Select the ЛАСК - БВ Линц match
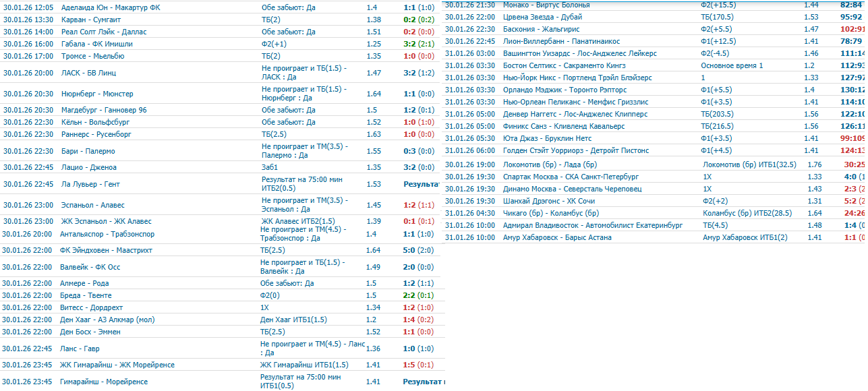This screenshot has height=391, width=868. (92, 73)
